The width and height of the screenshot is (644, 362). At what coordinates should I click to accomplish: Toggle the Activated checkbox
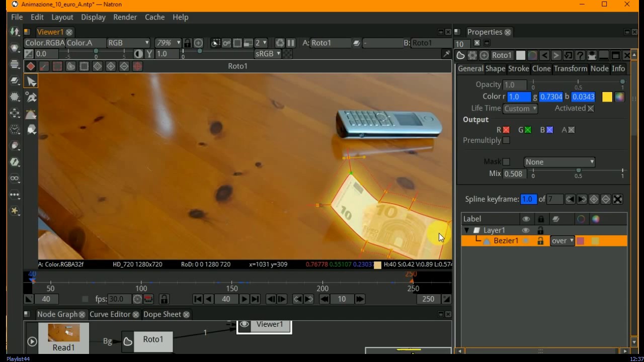pos(591,109)
